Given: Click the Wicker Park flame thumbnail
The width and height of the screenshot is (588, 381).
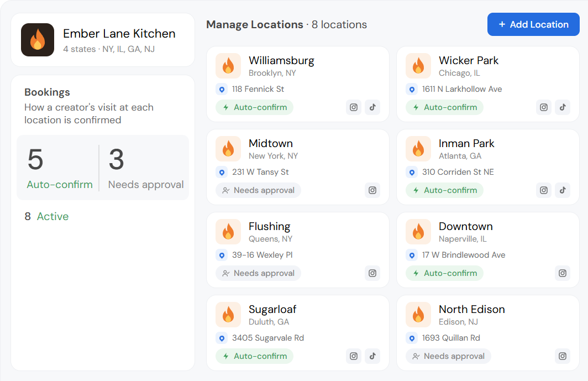Looking at the screenshot, I should coord(418,66).
